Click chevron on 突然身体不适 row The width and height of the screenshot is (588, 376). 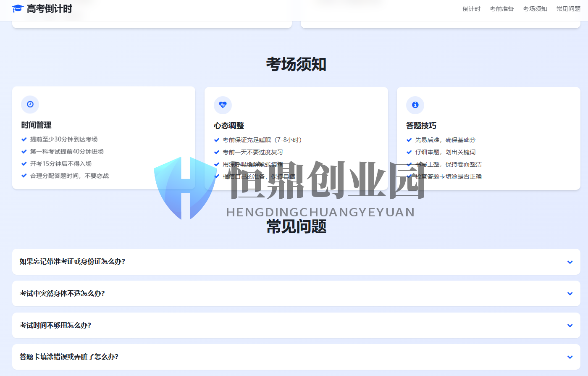click(x=570, y=294)
